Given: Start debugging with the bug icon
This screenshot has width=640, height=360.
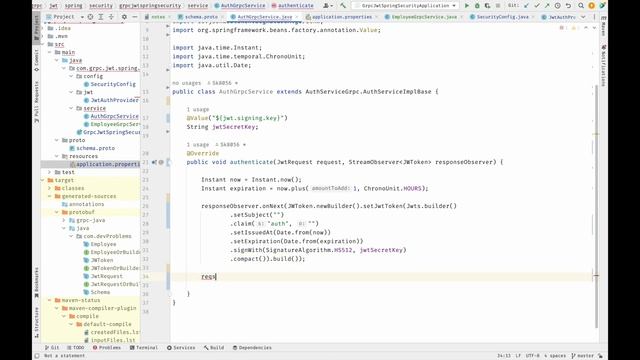Looking at the screenshot, I should [477, 6].
